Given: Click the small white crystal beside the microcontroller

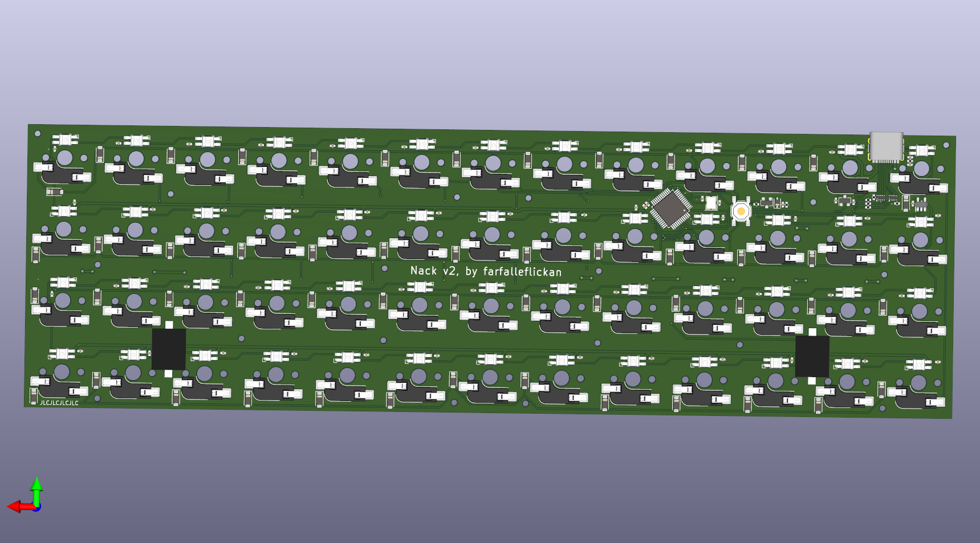Looking at the screenshot, I should [x=711, y=202].
